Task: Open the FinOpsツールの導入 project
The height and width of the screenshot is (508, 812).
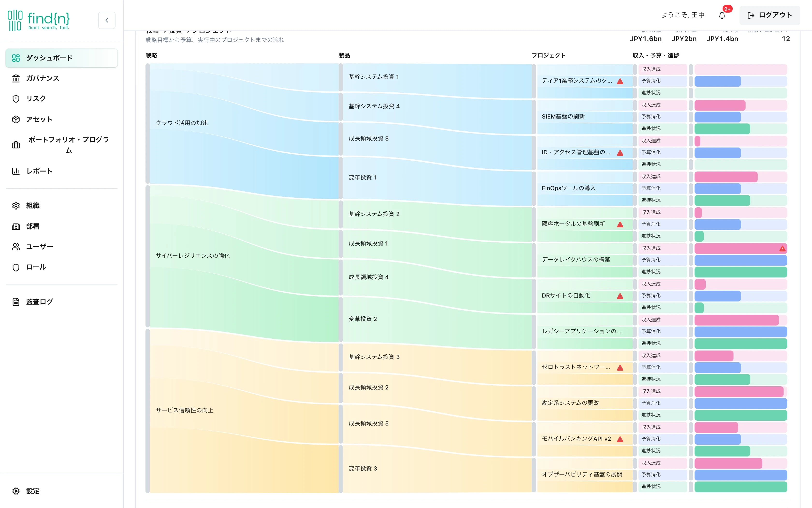Action: click(569, 188)
